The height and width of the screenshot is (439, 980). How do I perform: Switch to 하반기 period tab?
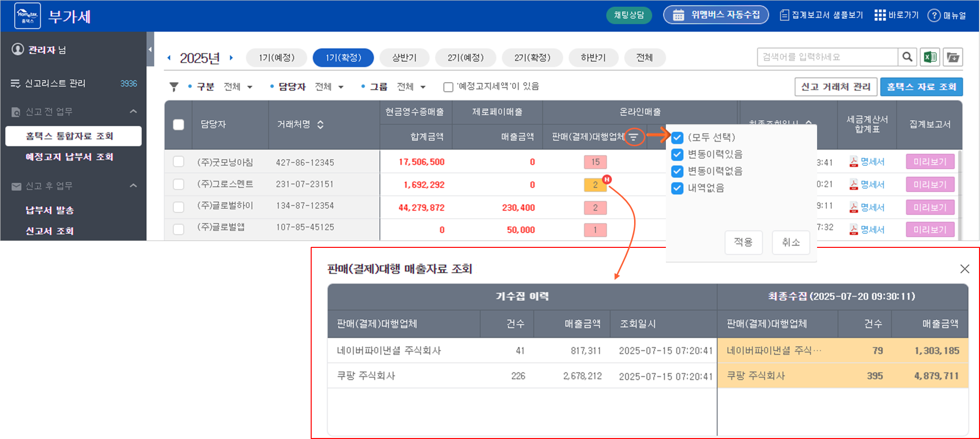click(593, 58)
